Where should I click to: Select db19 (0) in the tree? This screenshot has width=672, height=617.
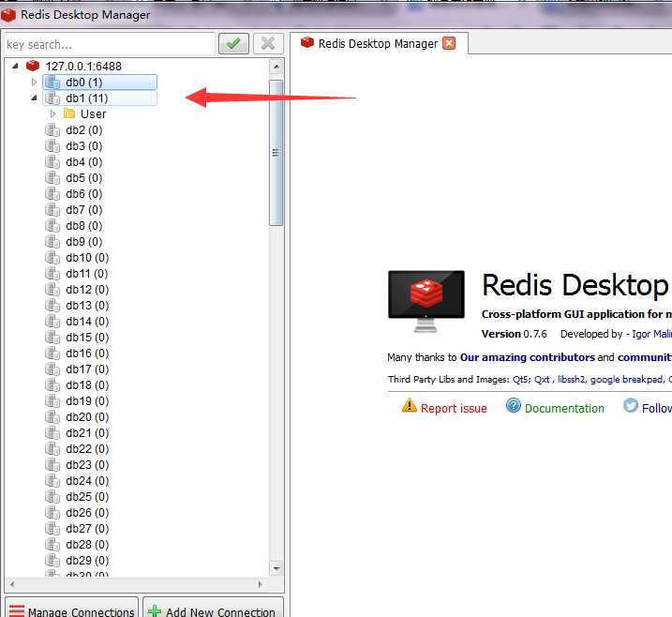click(87, 401)
